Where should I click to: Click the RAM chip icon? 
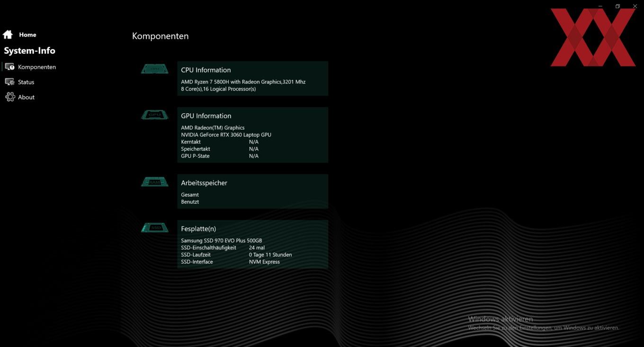pyautogui.click(x=154, y=182)
